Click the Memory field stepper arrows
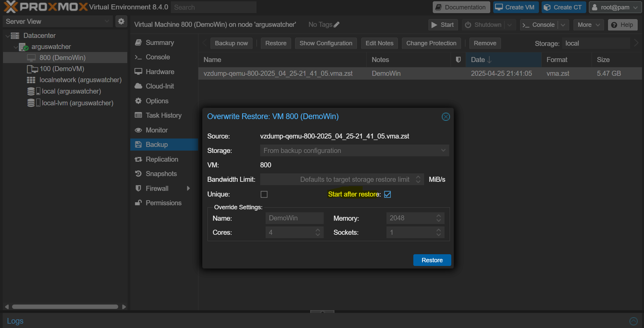 click(439, 218)
